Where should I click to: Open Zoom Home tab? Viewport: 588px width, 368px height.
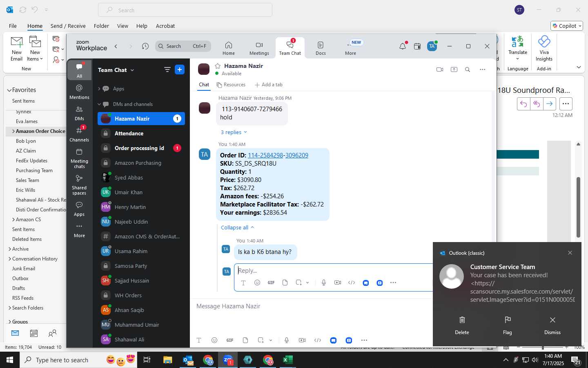point(229,48)
